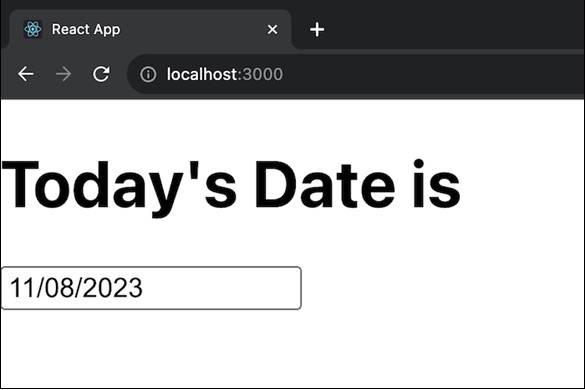Reload the page with the refresh icon
This screenshot has height=390, width=585.
pos(101,74)
